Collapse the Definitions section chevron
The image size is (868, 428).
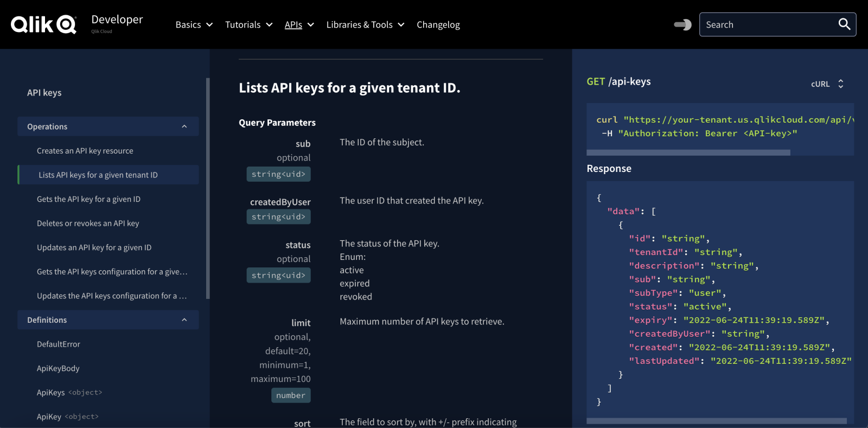184,320
